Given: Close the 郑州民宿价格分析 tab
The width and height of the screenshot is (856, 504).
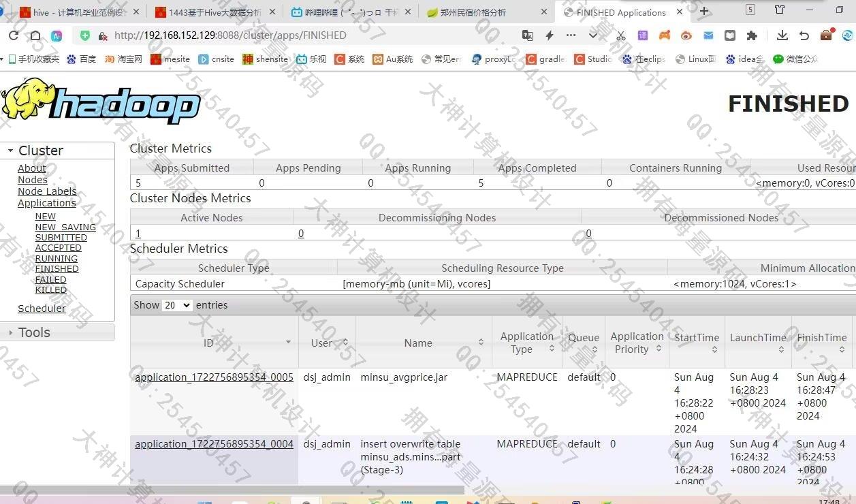Looking at the screenshot, I should [x=543, y=12].
